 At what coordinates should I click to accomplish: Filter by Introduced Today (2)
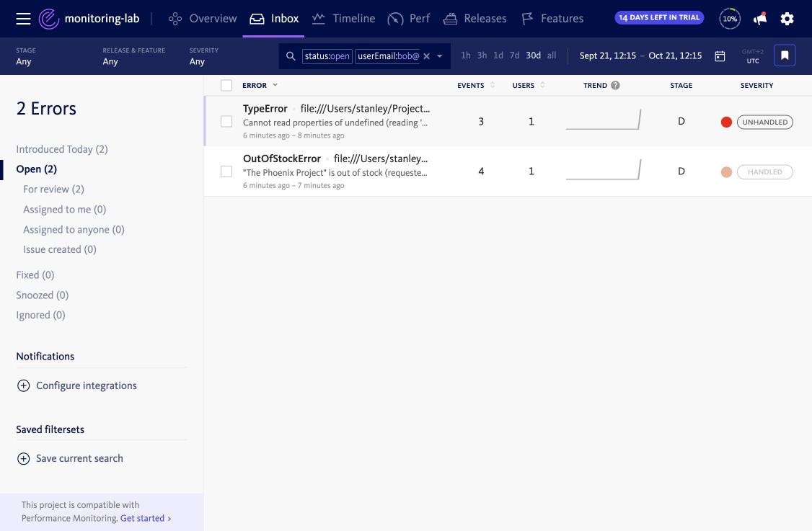tap(61, 149)
